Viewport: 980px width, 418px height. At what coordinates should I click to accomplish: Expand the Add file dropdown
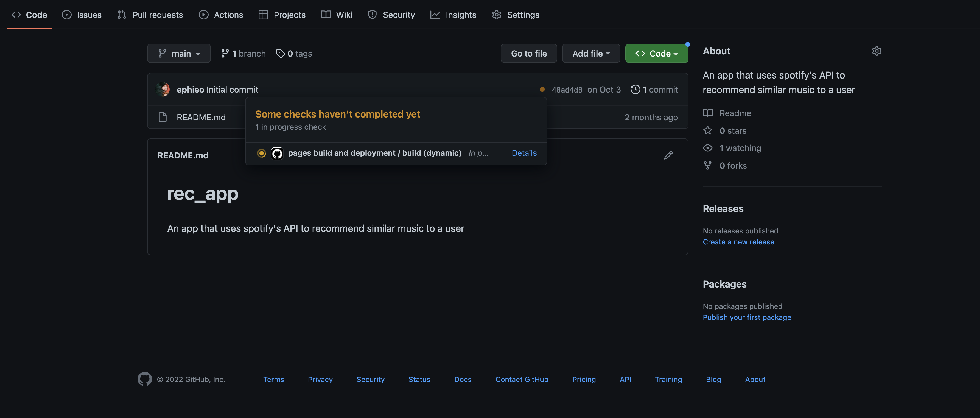pos(591,53)
